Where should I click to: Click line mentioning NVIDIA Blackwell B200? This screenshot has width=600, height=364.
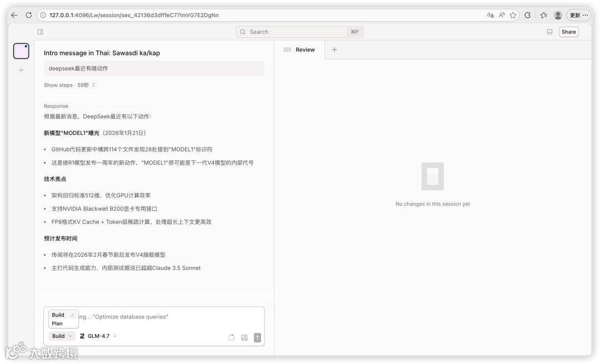tap(104, 209)
